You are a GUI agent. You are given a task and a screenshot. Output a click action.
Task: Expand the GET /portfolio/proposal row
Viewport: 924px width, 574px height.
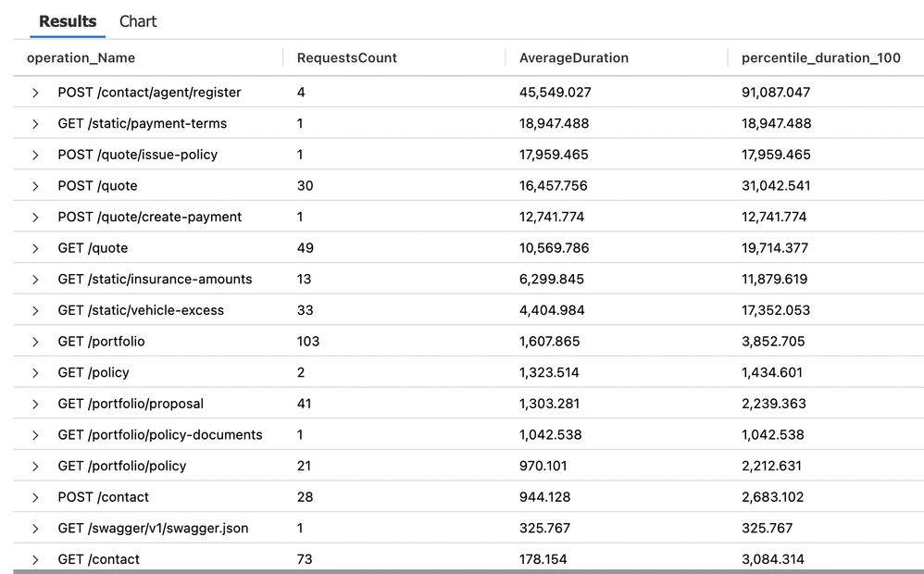point(35,404)
